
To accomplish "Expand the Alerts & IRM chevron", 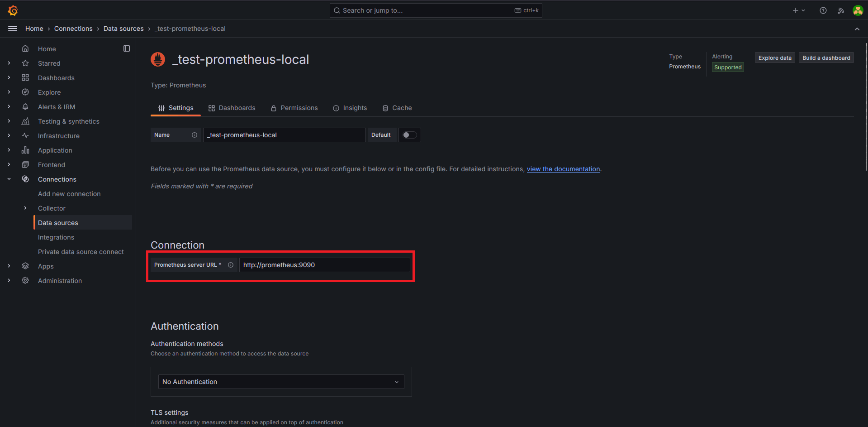I will pos(9,107).
